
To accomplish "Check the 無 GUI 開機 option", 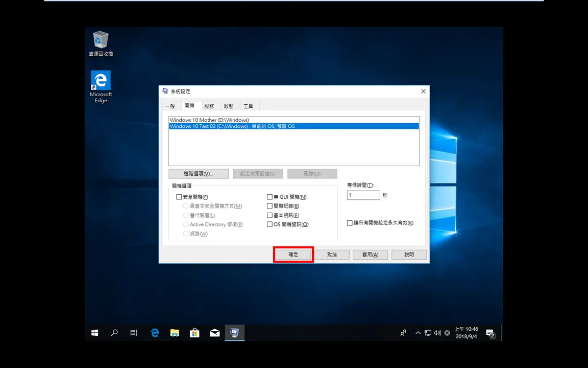I will click(269, 197).
